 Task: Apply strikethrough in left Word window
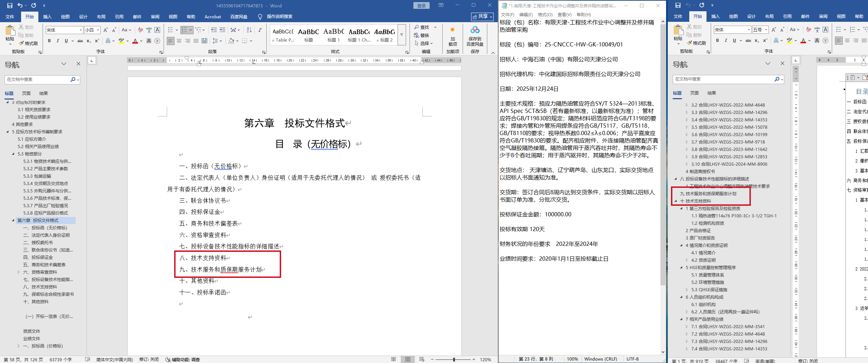pos(80,41)
